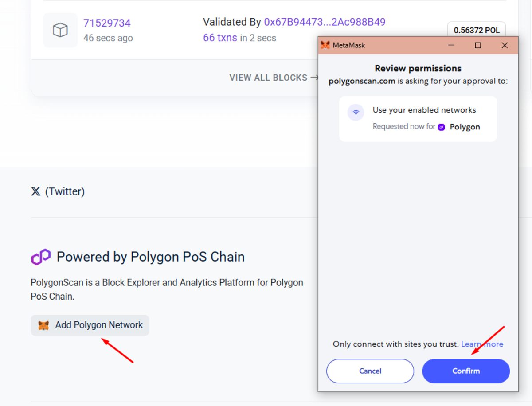532x406 pixels.
Task: Maximize the MetaMask popup window
Action: (x=478, y=45)
